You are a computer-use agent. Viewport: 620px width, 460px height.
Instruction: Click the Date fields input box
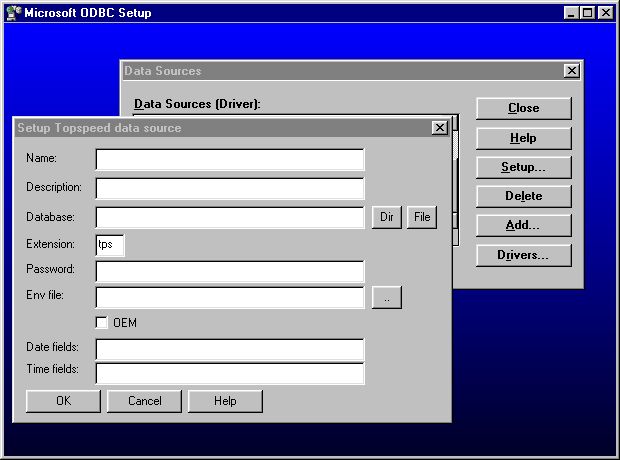tap(230, 349)
